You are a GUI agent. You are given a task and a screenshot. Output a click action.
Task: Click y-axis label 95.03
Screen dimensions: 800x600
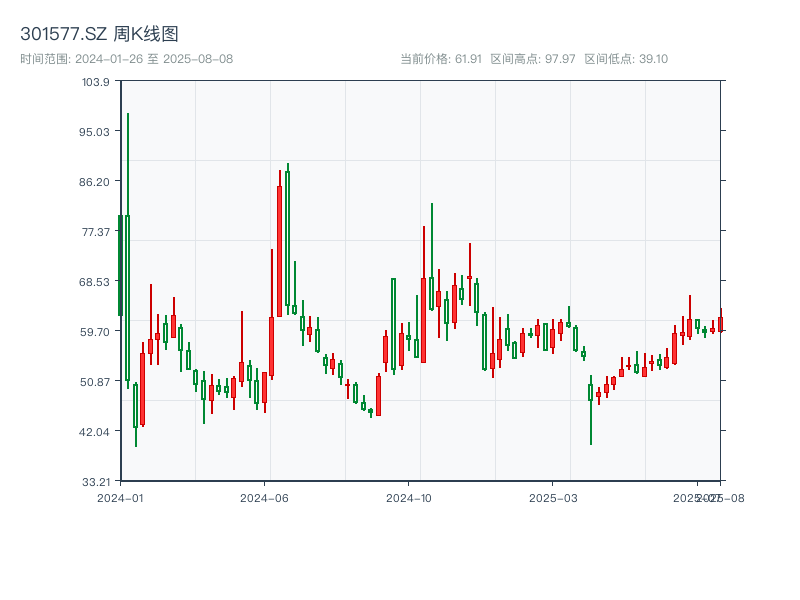click(x=94, y=132)
